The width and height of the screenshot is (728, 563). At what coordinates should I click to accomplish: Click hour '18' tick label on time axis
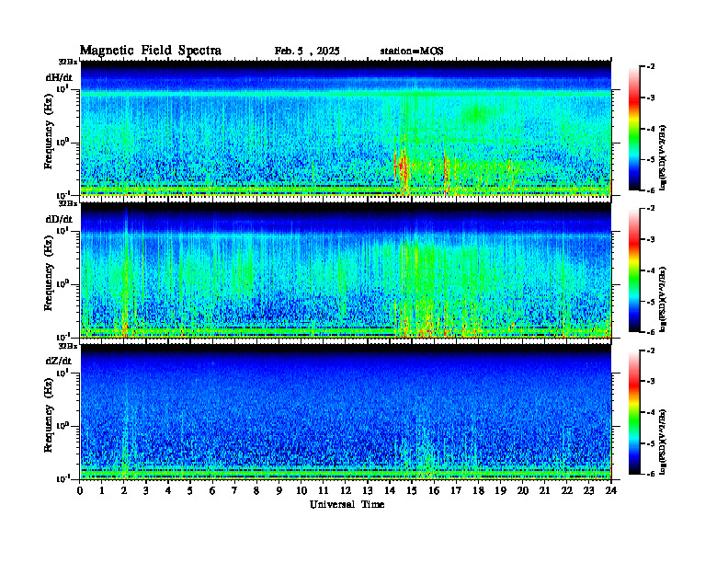coord(478,491)
